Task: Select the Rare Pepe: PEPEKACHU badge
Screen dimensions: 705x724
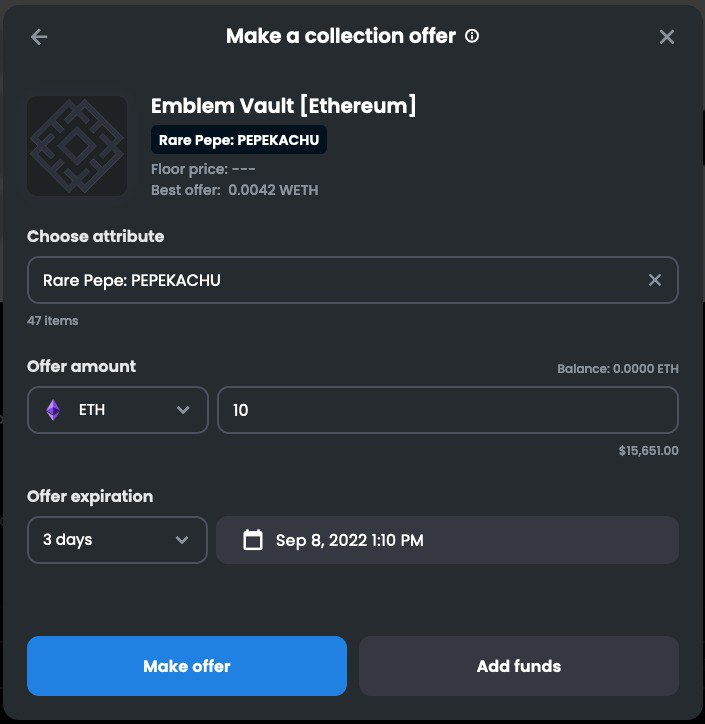Action: point(239,140)
